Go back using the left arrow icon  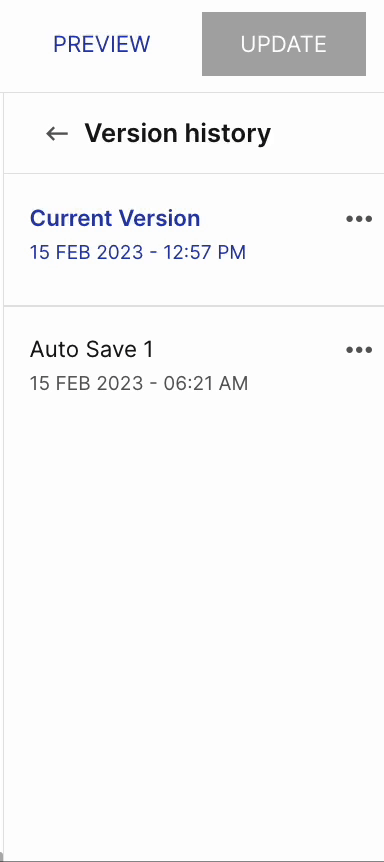coord(57,133)
